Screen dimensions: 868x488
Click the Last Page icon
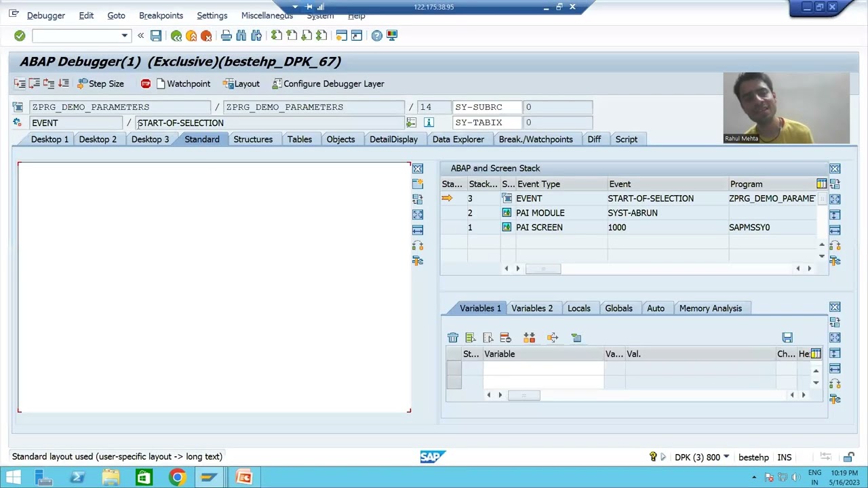(321, 35)
